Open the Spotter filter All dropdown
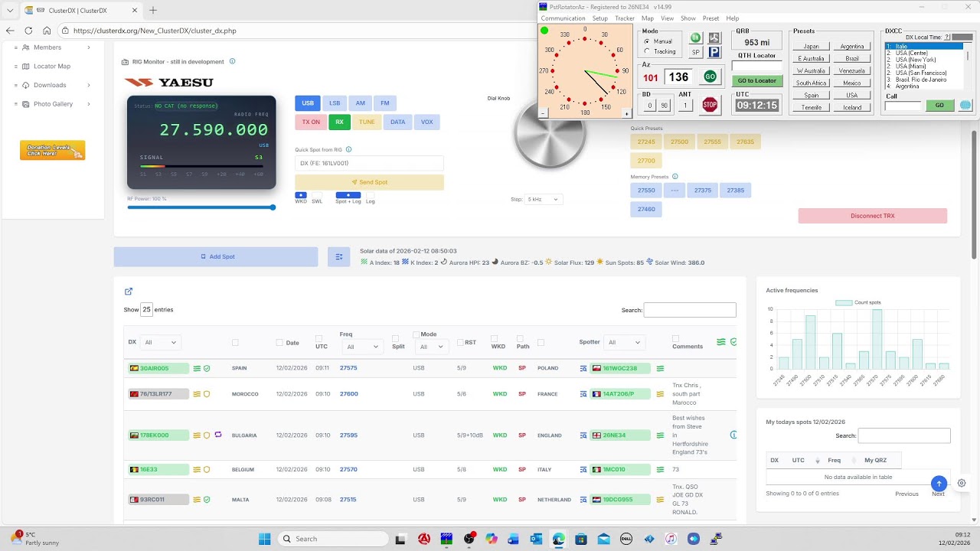Screen dimensions: 980x551 click(624, 342)
